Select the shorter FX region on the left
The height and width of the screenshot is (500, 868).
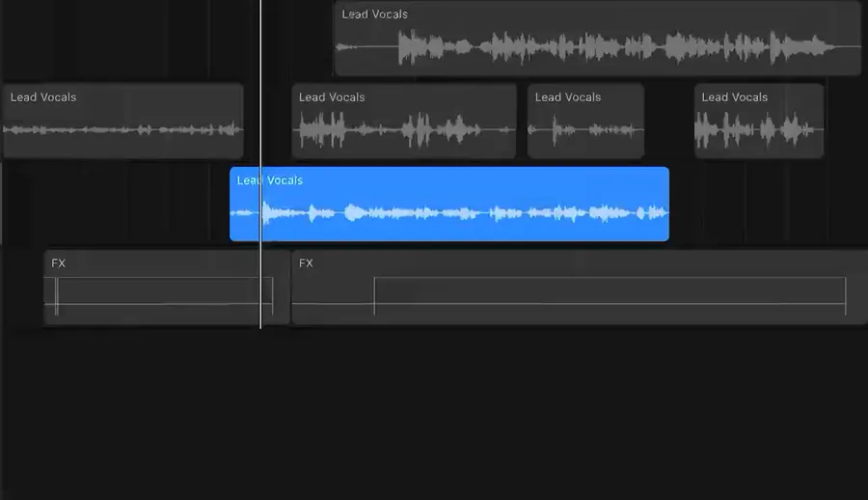pyautogui.click(x=166, y=287)
